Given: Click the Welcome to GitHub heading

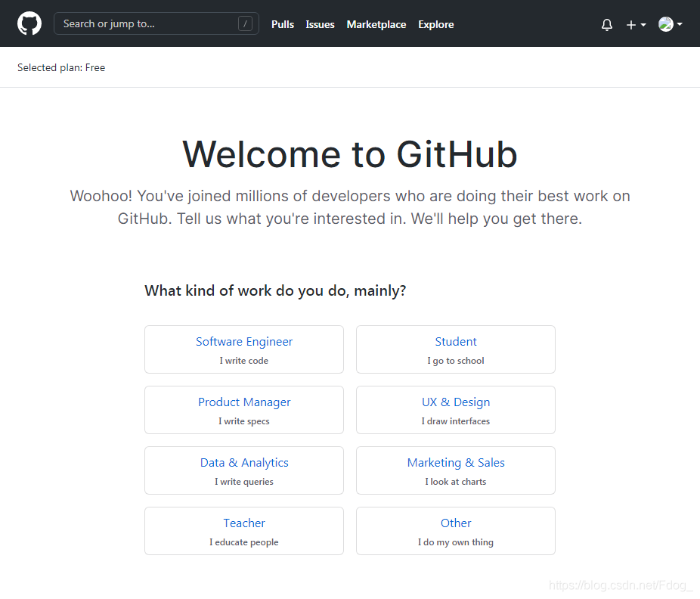Looking at the screenshot, I should (350, 154).
